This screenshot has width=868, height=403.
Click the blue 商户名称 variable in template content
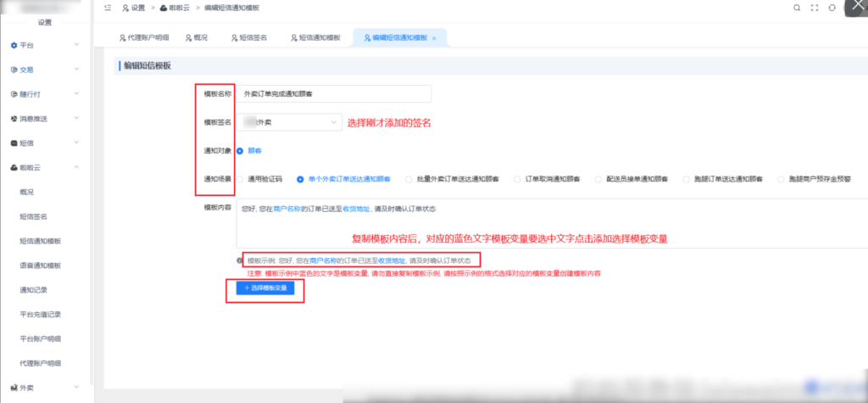(287, 209)
